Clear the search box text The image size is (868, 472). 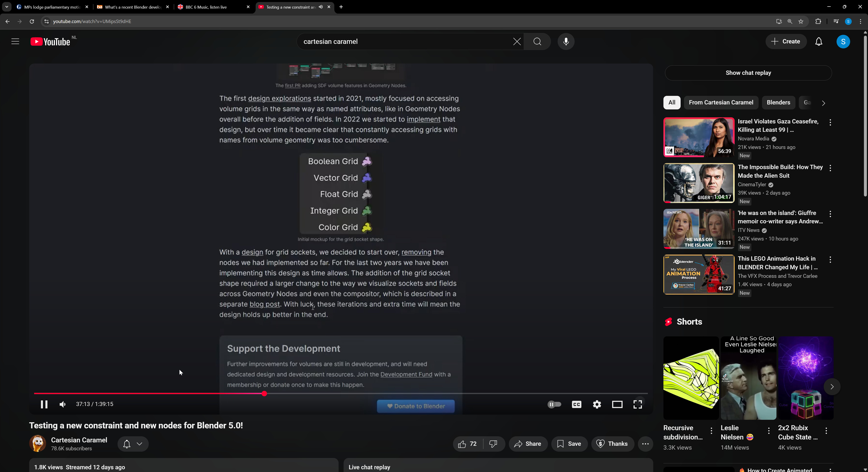tap(517, 41)
